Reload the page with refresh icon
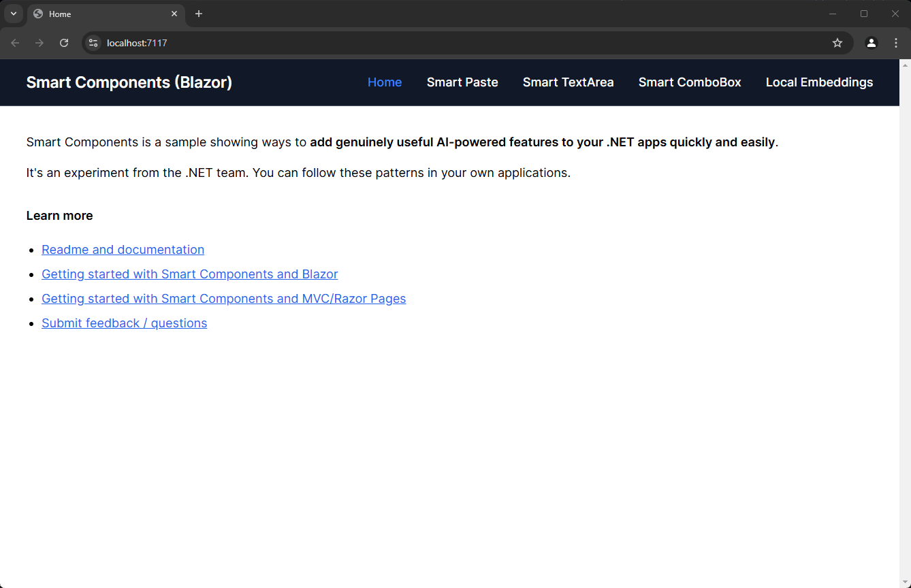 [x=64, y=43]
